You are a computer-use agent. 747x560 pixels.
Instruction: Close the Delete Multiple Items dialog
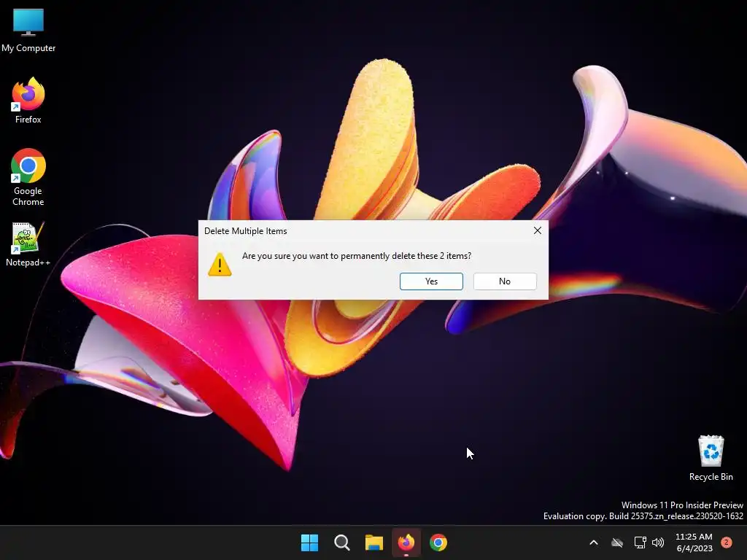(x=538, y=230)
